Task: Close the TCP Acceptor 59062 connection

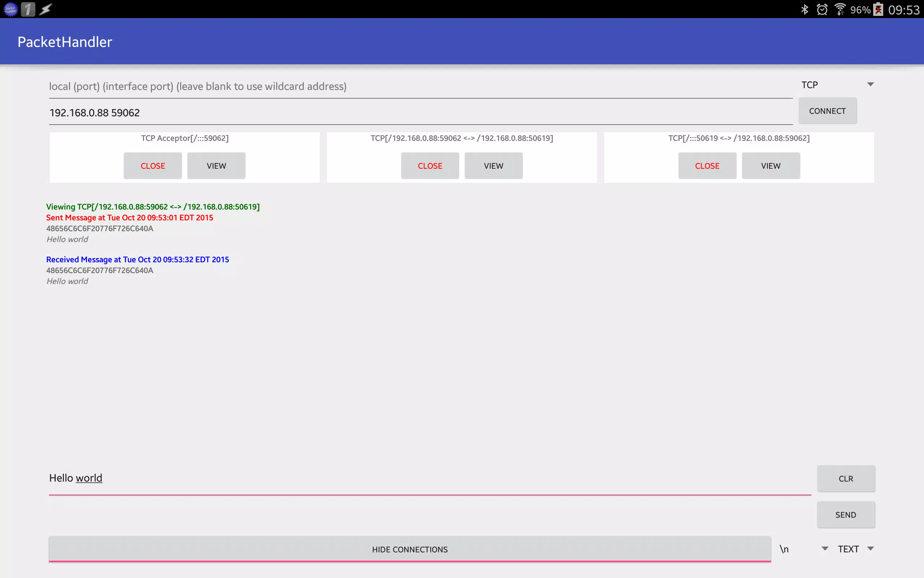Action: click(153, 166)
